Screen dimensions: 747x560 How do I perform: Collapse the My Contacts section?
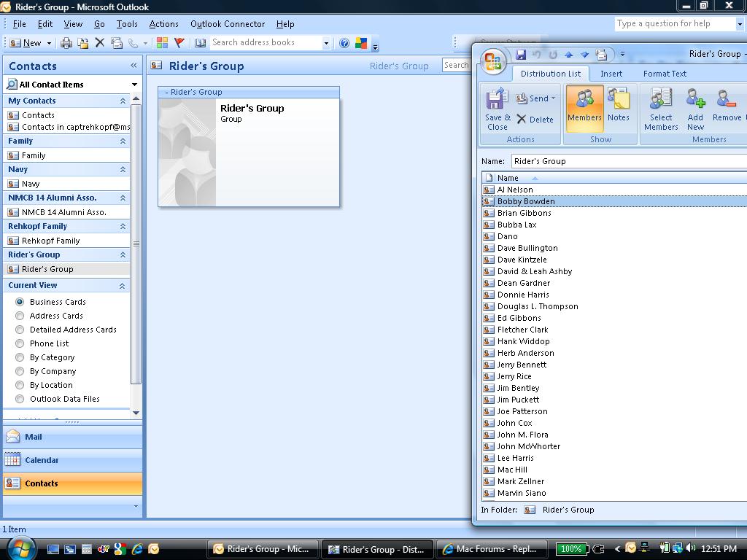(123, 101)
